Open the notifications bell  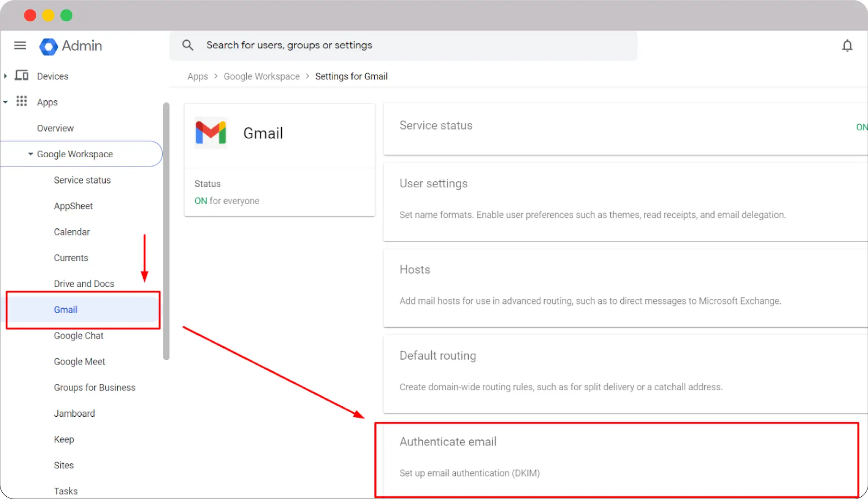[848, 45]
